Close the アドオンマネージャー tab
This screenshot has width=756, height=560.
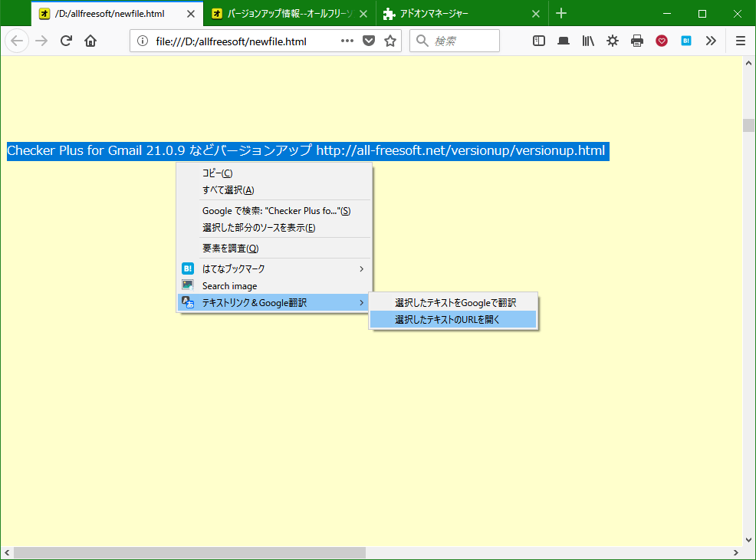click(x=536, y=14)
